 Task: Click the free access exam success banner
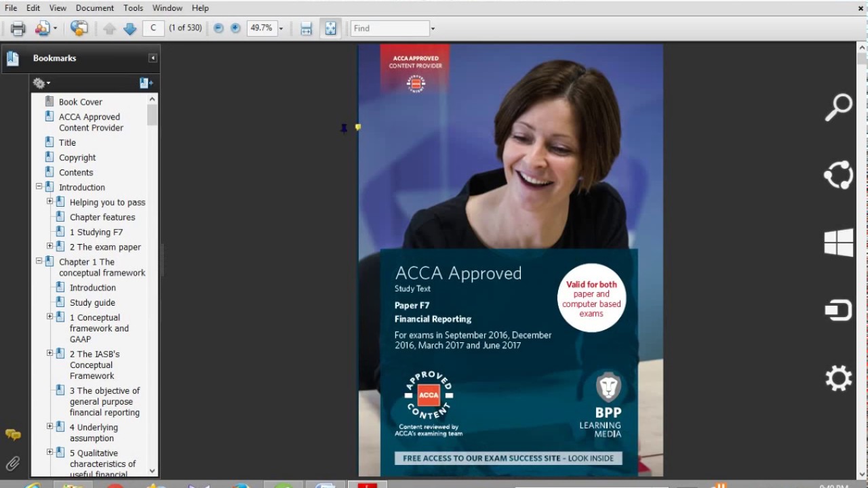pyautogui.click(x=509, y=458)
